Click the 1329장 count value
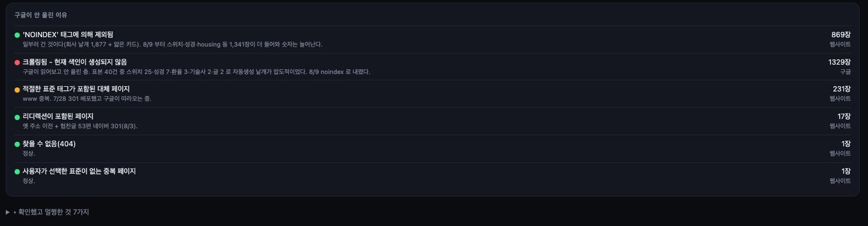Screen dimensions: 868x226 (840, 62)
